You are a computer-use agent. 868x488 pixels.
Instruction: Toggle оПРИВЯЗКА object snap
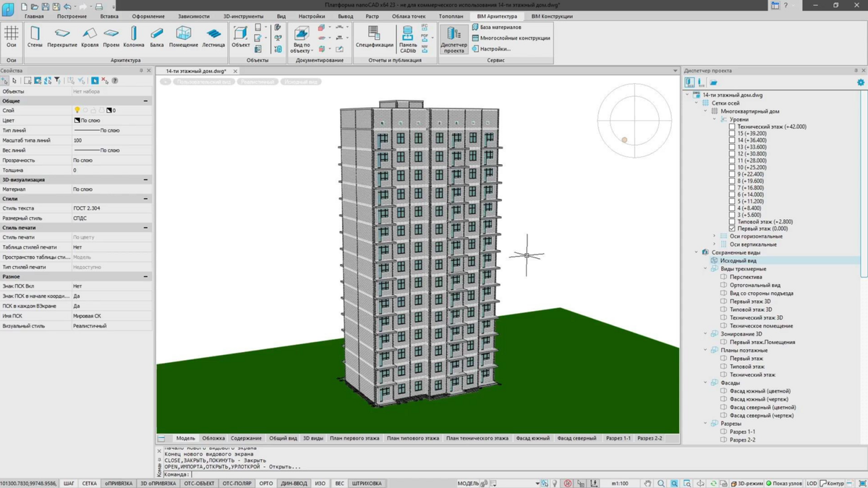(x=119, y=483)
